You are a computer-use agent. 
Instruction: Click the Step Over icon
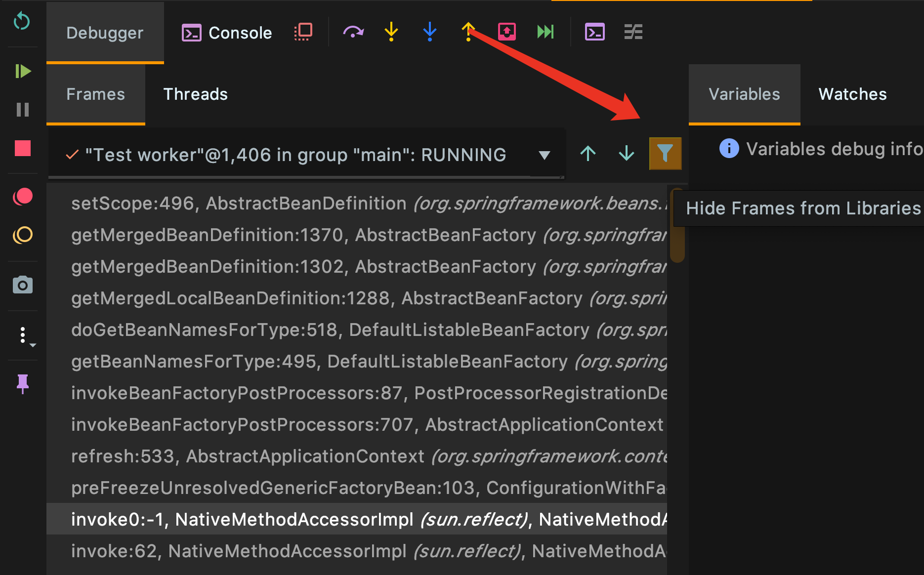(353, 32)
